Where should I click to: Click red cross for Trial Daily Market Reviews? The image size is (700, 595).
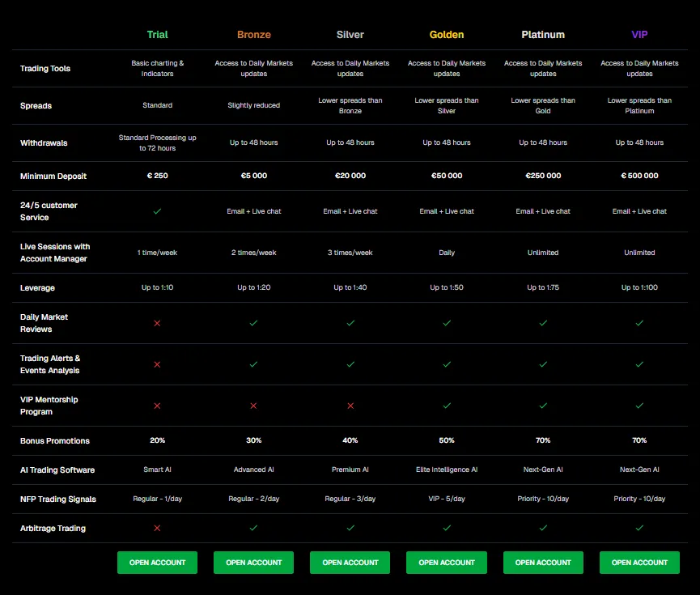[157, 323]
